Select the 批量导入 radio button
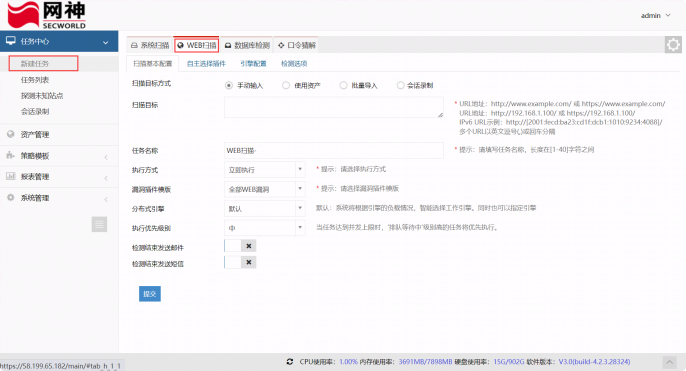The image size is (686, 371). [343, 85]
